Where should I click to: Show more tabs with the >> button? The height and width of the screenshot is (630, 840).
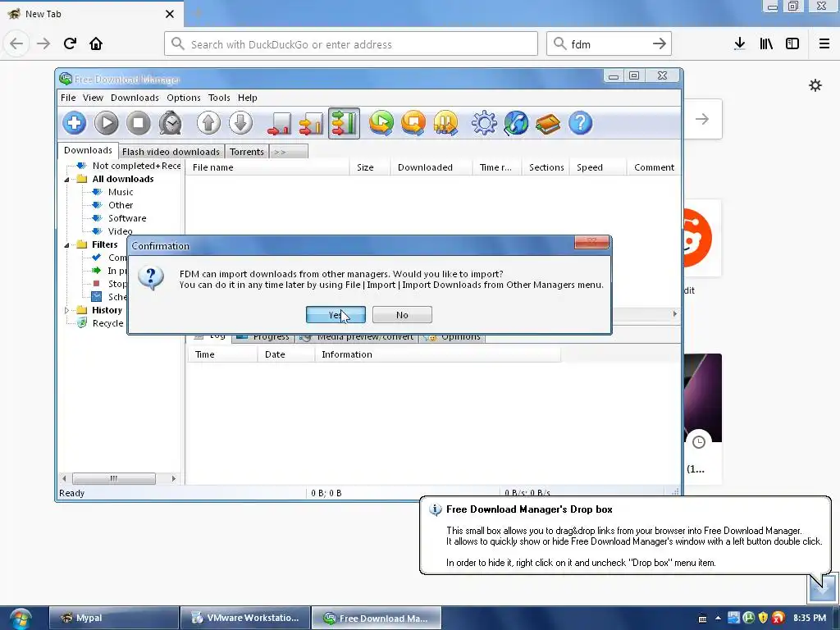(289, 152)
